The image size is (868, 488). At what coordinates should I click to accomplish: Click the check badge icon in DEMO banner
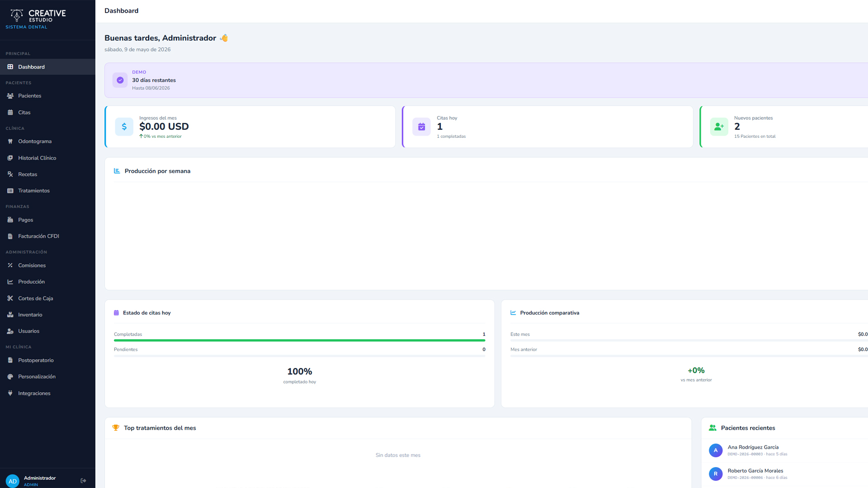coord(120,80)
